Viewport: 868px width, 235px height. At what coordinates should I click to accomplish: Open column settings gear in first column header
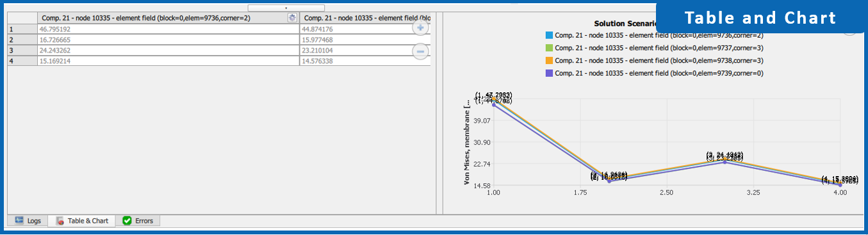tap(292, 18)
